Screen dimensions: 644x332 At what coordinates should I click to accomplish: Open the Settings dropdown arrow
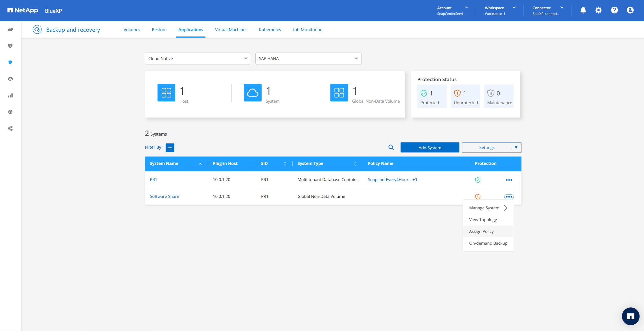(x=516, y=147)
